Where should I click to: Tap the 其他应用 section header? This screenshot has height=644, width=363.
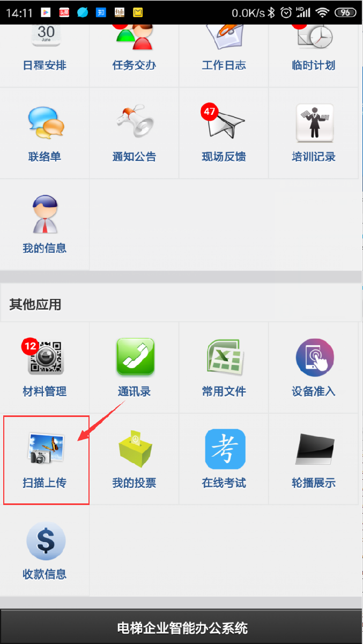(35, 305)
